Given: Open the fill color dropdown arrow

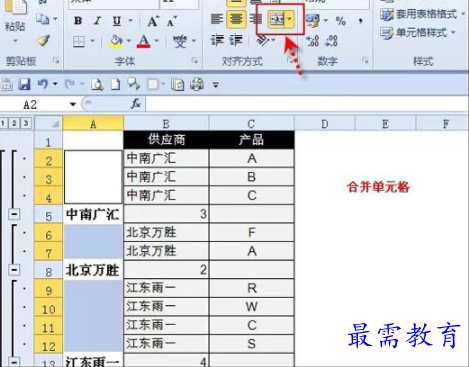Looking at the screenshot, I should coord(129,41).
